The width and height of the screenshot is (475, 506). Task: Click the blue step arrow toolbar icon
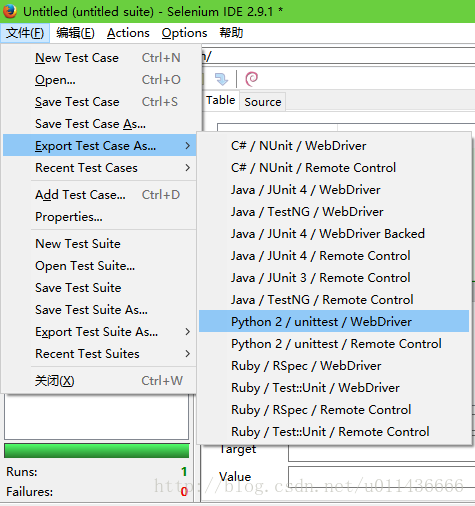221,79
